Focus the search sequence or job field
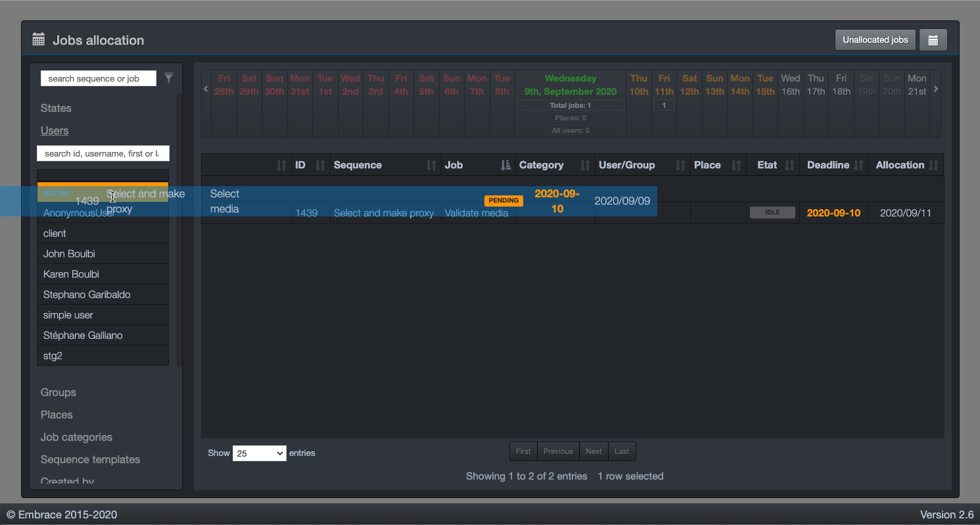The width and height of the screenshot is (980, 525). tap(99, 78)
